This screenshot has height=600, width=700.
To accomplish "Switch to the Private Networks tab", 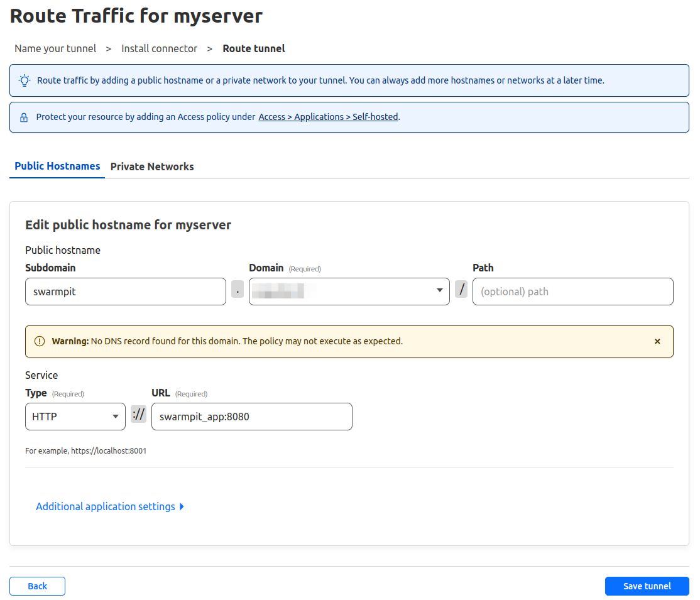I will coord(151,166).
